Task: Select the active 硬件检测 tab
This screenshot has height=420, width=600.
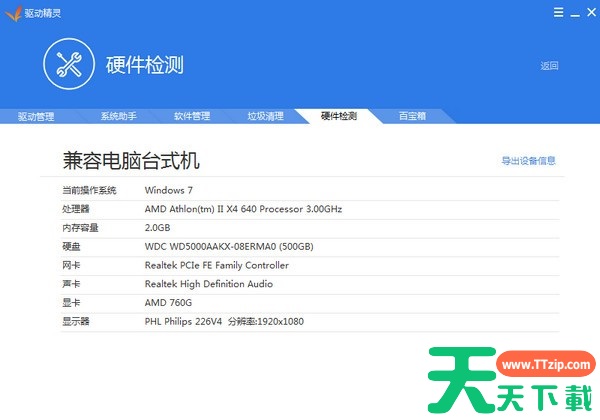Action: coord(339,116)
